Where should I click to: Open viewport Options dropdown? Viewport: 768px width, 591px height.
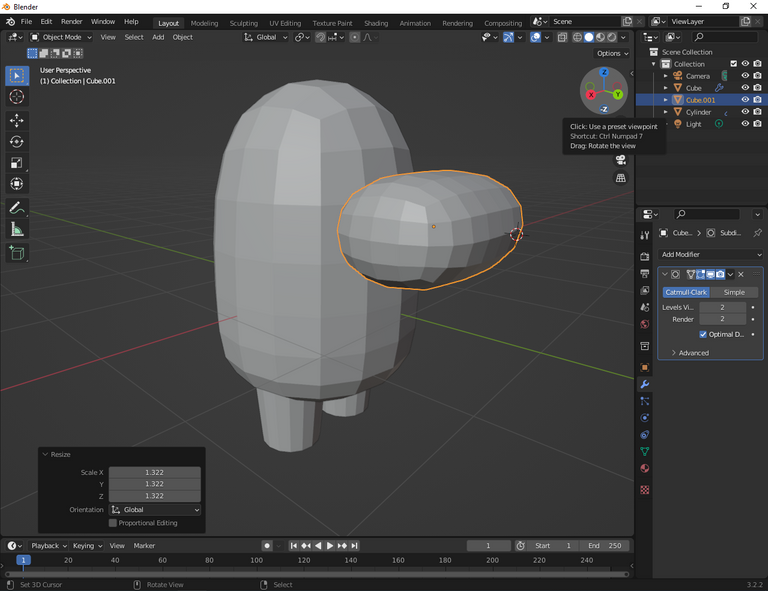pos(612,53)
